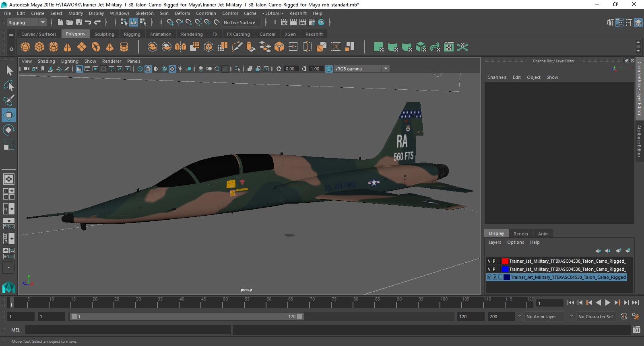Create a polygon torus from the shelf
The image size is (644, 346).
click(x=96, y=47)
